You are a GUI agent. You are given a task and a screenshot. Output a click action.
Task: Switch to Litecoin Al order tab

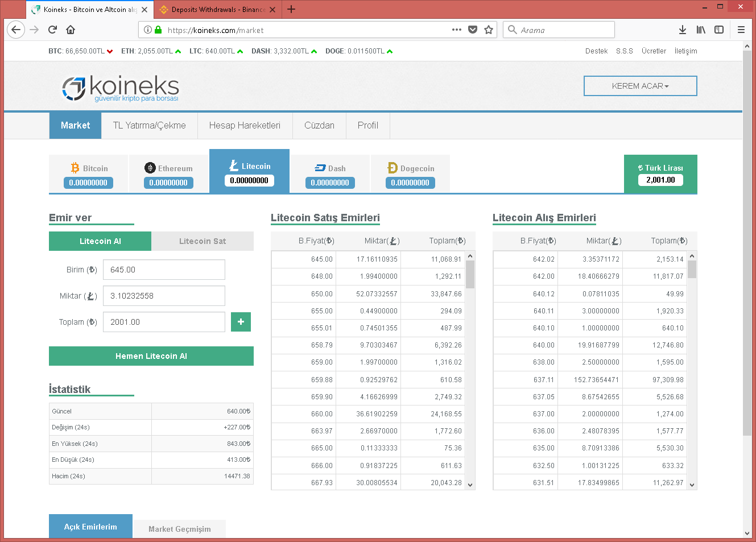pyautogui.click(x=100, y=241)
